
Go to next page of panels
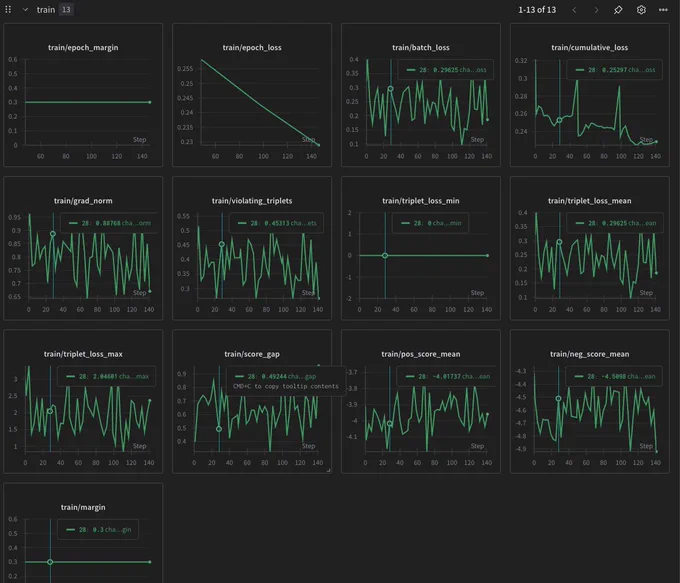596,10
